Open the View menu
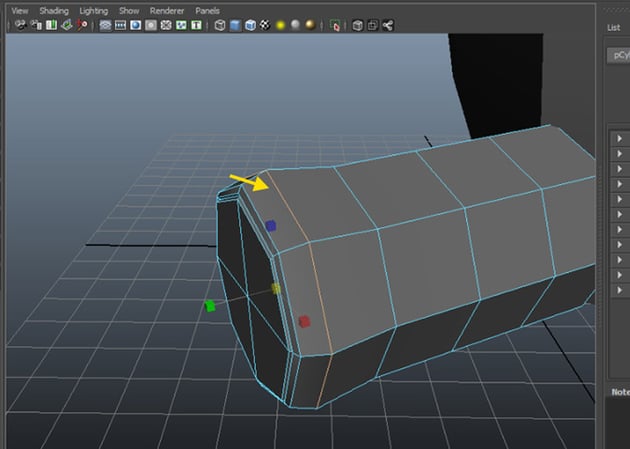Image resolution: width=630 pixels, height=449 pixels. 20,11
